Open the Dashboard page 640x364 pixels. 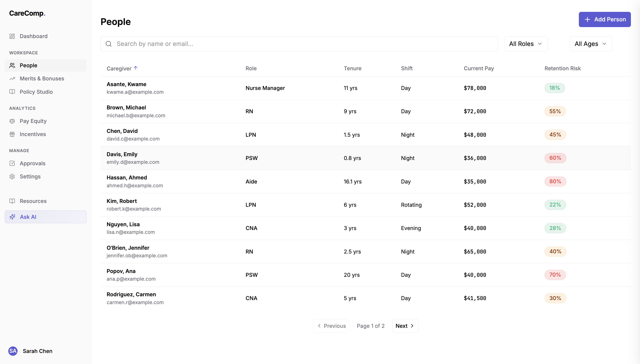pyautogui.click(x=46, y=36)
